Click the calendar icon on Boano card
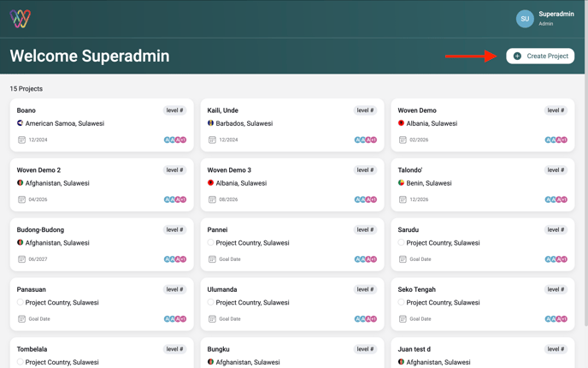This screenshot has width=588, height=368. (21, 139)
